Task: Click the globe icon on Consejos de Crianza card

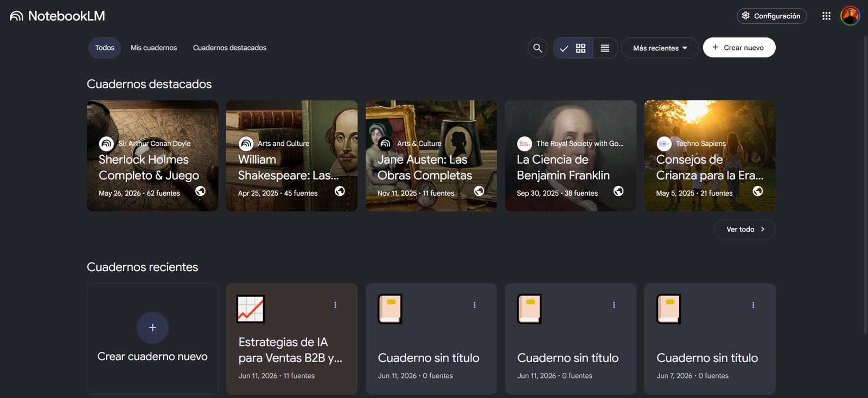Action: pyautogui.click(x=758, y=191)
